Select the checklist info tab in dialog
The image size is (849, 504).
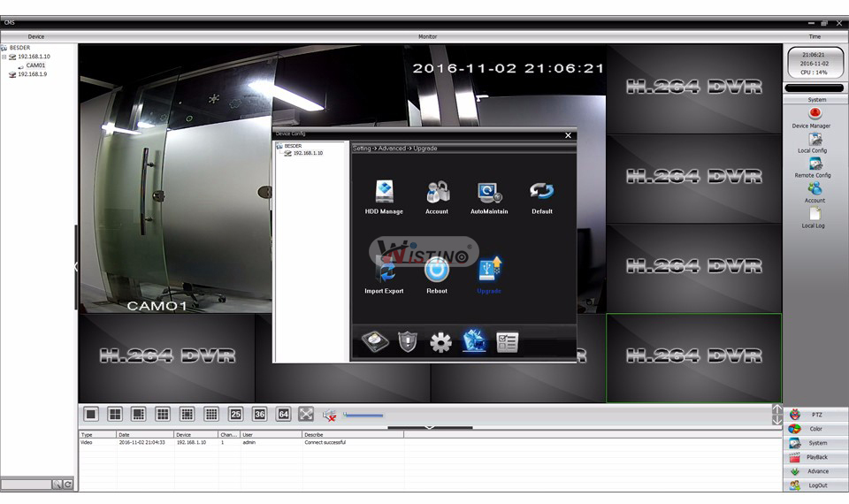[507, 343]
